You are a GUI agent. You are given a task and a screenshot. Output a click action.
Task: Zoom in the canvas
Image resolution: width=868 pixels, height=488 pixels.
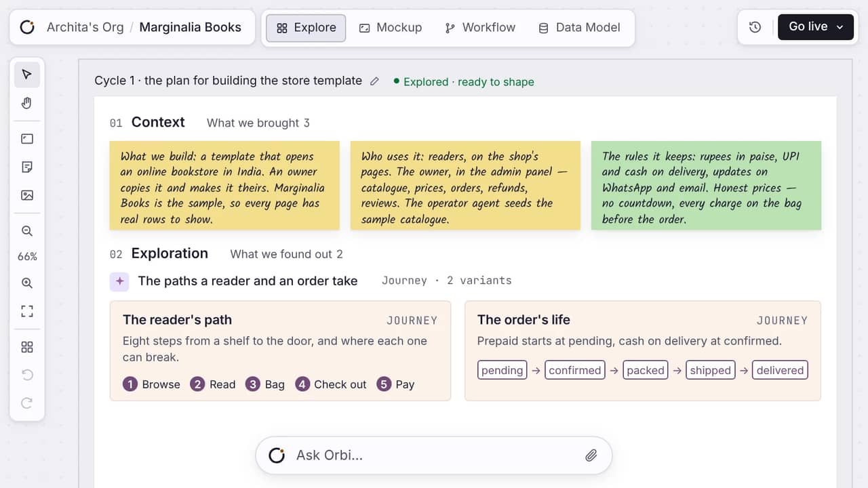click(x=27, y=283)
